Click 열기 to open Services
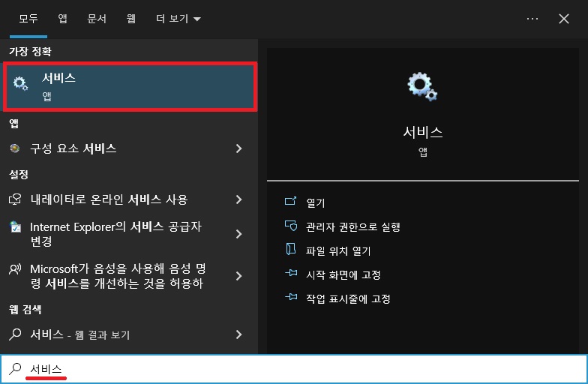This screenshot has width=588, height=384. pyautogui.click(x=316, y=202)
